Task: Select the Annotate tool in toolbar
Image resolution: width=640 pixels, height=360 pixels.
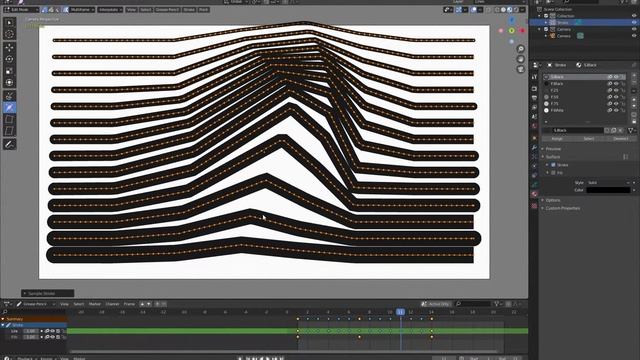Action: [9, 144]
